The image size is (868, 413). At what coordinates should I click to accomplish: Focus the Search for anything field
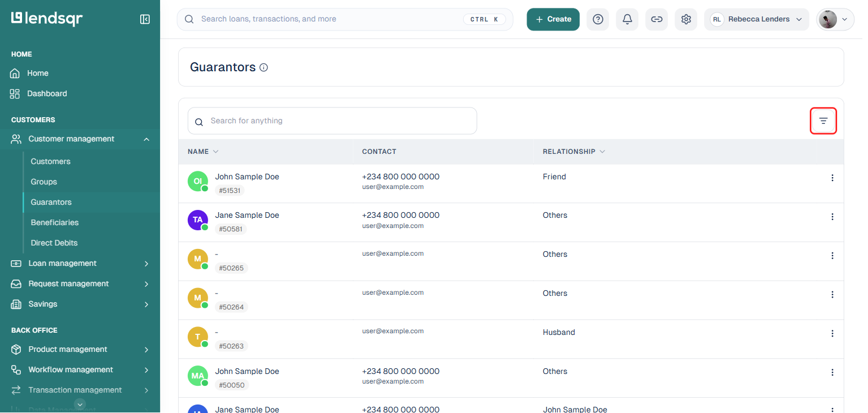pyautogui.click(x=332, y=121)
